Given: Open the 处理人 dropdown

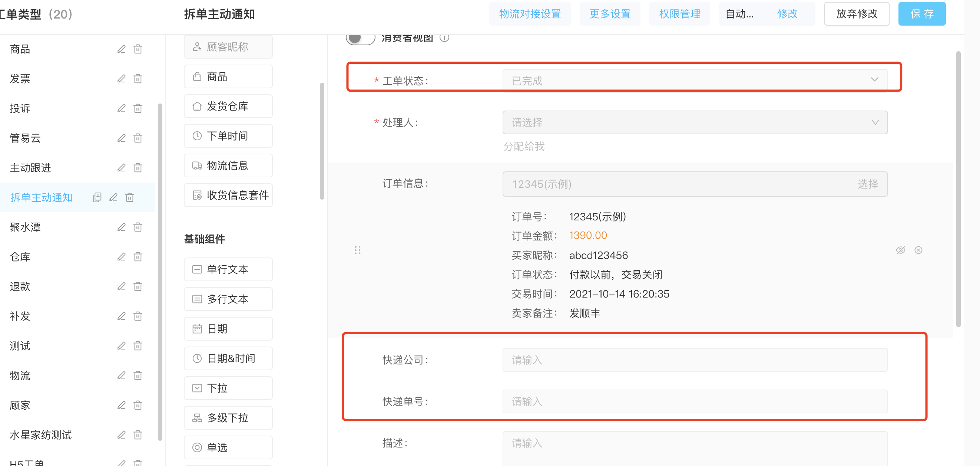Looking at the screenshot, I should click(x=695, y=122).
